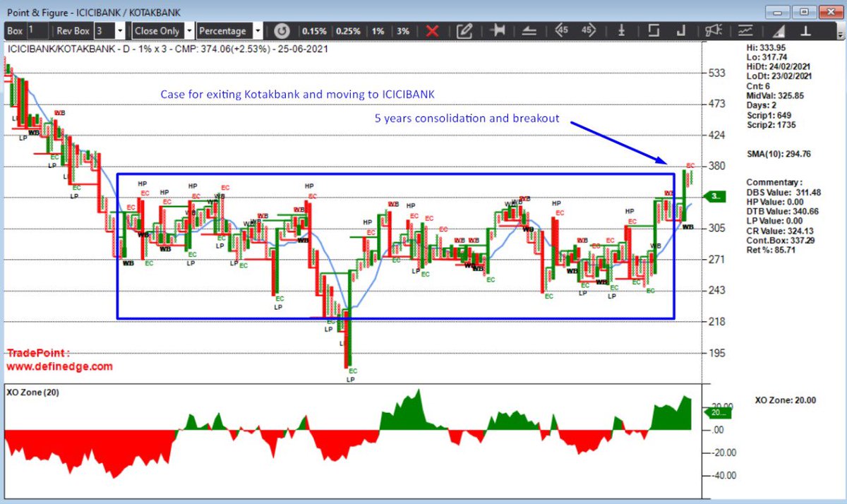Click the Scrip1: 649 text

click(x=769, y=114)
